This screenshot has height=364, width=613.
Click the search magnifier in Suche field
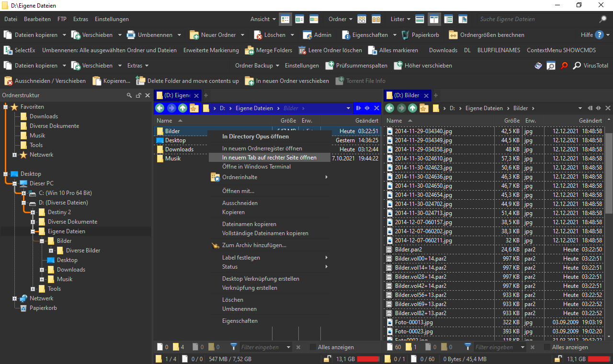(603, 19)
